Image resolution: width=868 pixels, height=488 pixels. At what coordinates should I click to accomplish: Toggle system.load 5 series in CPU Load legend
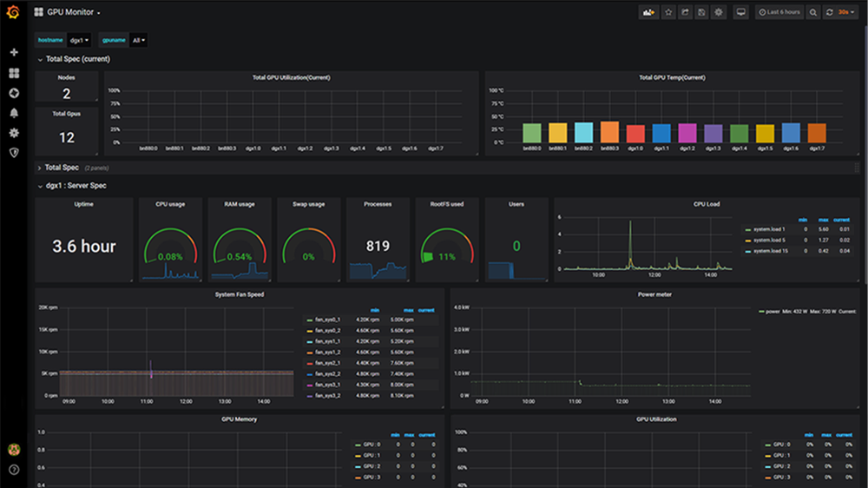pyautogui.click(x=767, y=240)
